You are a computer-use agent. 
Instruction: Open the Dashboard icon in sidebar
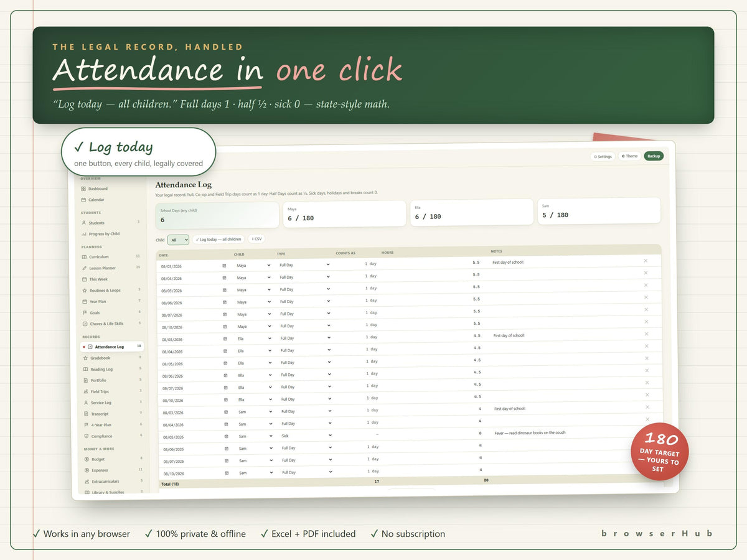pyautogui.click(x=83, y=189)
